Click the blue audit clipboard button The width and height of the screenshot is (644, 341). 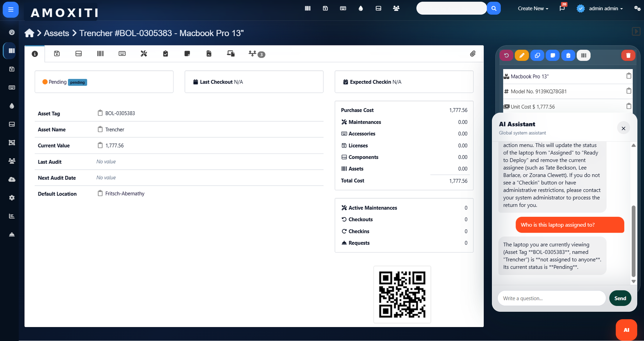568,55
